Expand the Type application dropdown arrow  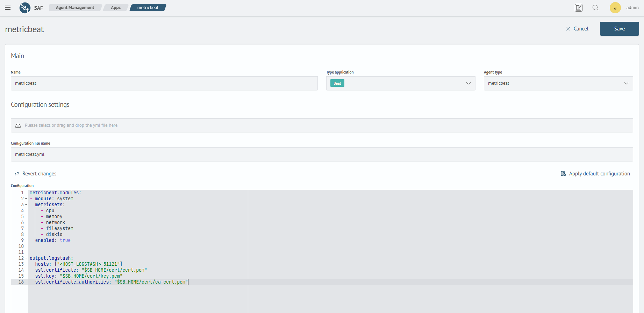468,83
